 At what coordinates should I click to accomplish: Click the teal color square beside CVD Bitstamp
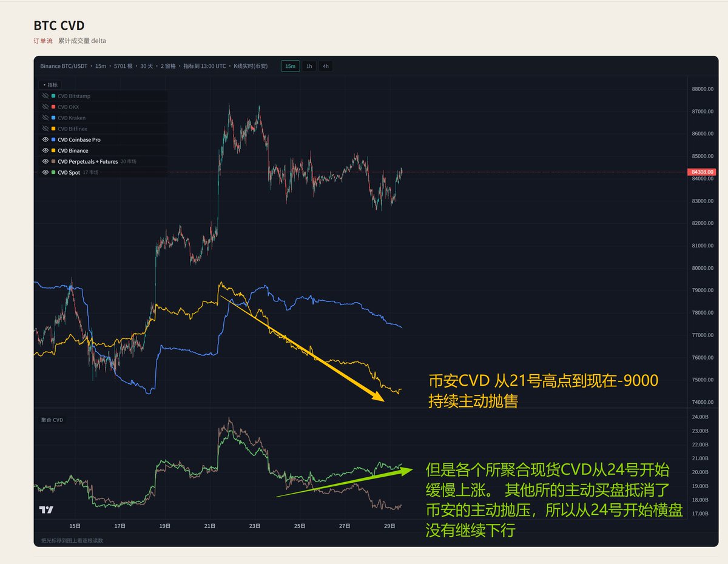click(53, 96)
